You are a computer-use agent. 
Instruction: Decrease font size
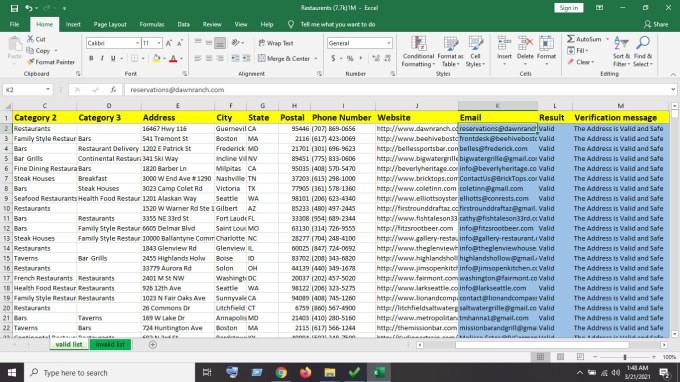click(180, 43)
